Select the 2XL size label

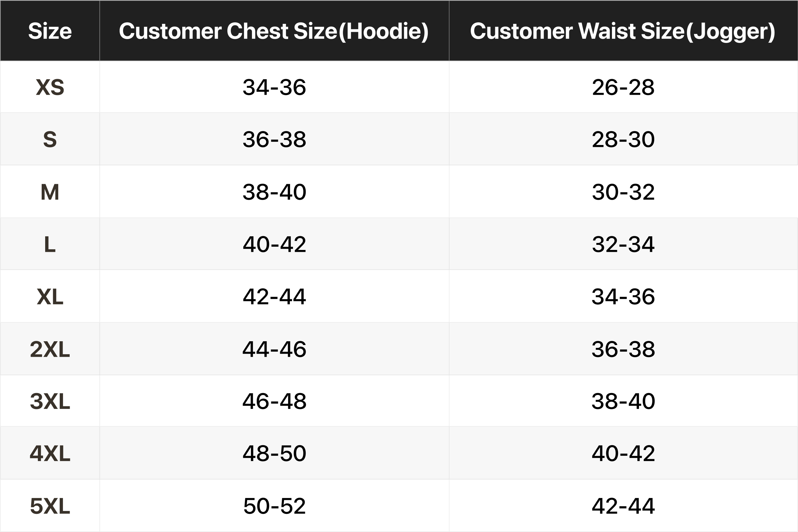point(50,349)
